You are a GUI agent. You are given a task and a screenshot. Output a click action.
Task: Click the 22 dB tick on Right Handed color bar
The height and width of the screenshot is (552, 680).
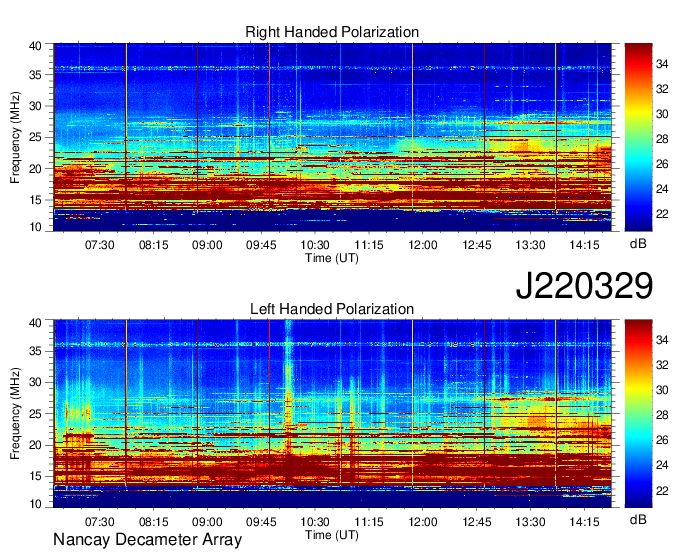662,214
